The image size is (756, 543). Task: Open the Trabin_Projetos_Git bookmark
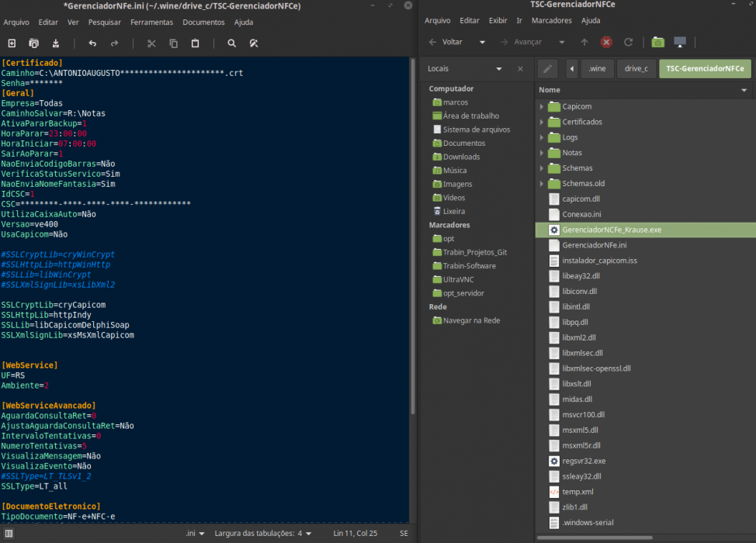pos(470,252)
